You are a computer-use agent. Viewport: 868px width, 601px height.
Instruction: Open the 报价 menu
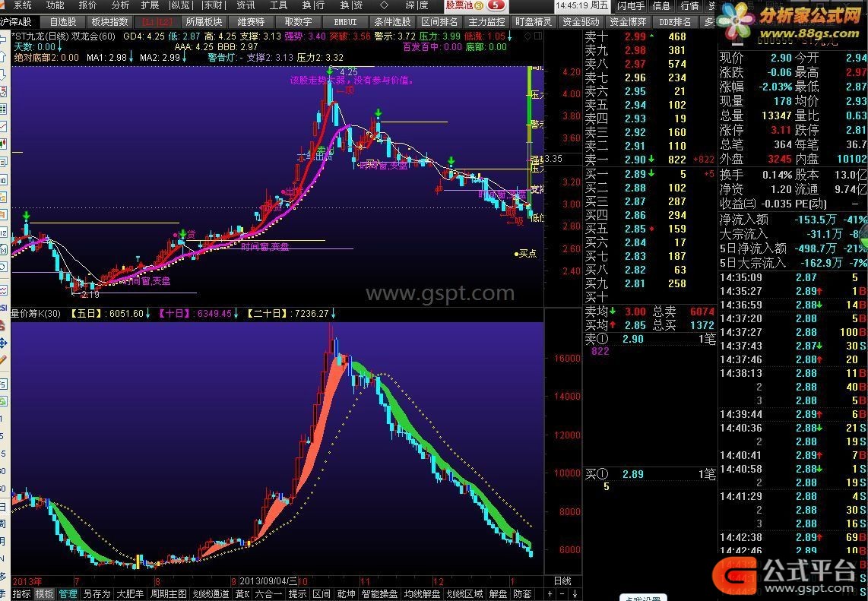tap(87, 5)
